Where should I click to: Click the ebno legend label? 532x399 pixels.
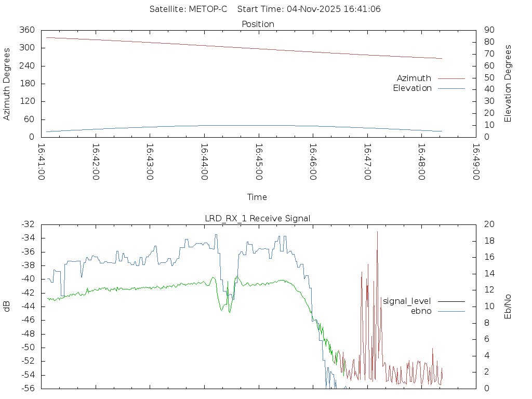(x=421, y=311)
